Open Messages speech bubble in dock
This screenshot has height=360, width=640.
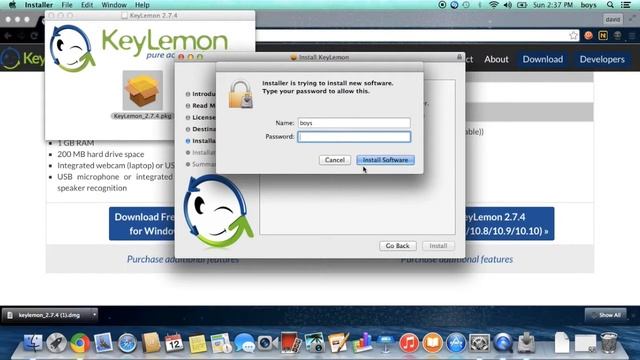point(244,343)
